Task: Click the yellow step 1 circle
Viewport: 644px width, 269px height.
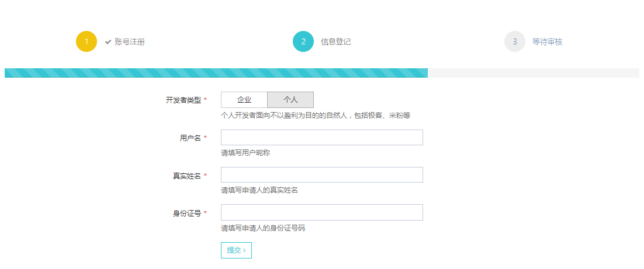Action: [x=86, y=41]
